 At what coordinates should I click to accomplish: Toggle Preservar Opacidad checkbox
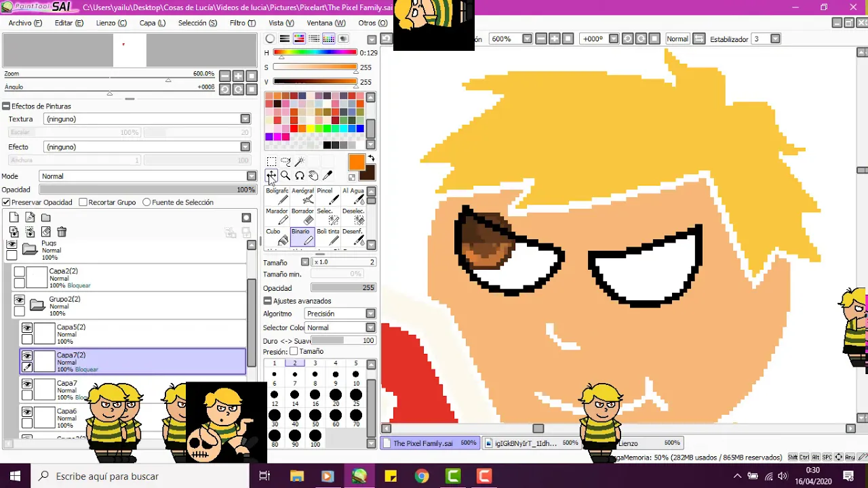[x=6, y=202]
